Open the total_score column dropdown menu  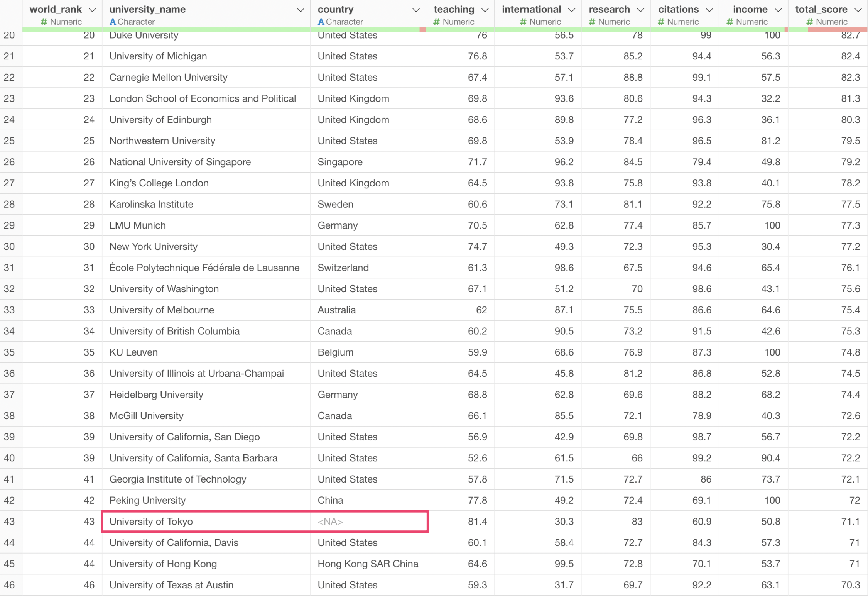(858, 10)
